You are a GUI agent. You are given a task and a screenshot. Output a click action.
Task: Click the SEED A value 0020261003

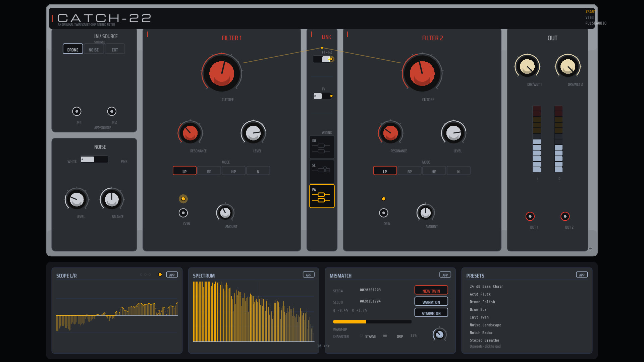tap(370, 290)
